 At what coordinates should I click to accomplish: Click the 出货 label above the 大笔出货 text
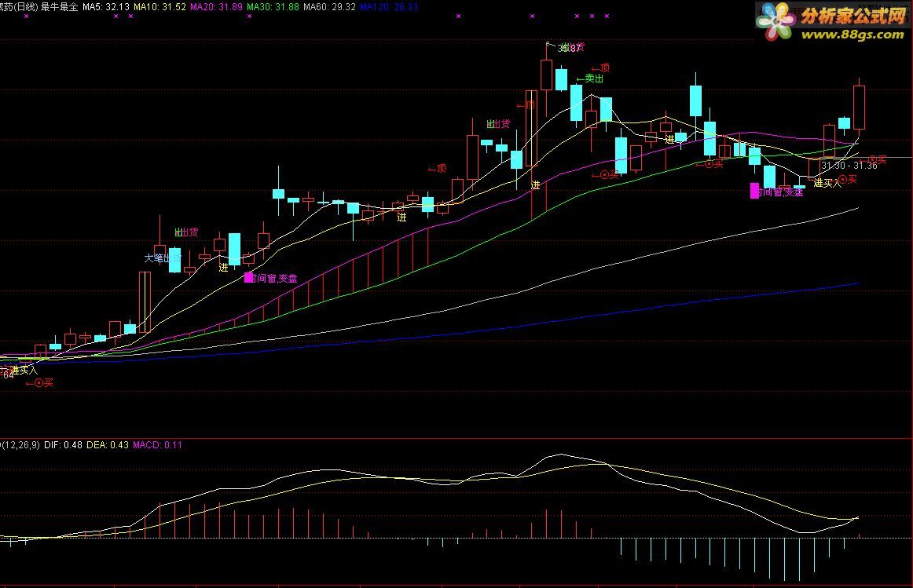(186, 232)
